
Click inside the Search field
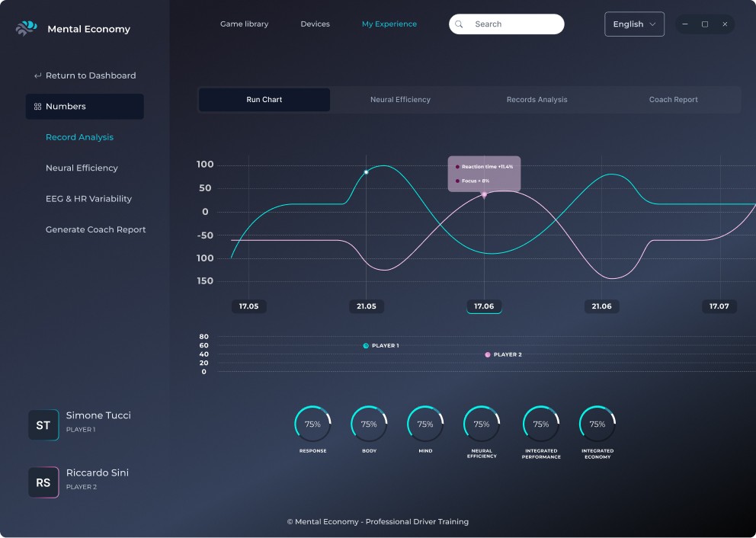point(507,24)
